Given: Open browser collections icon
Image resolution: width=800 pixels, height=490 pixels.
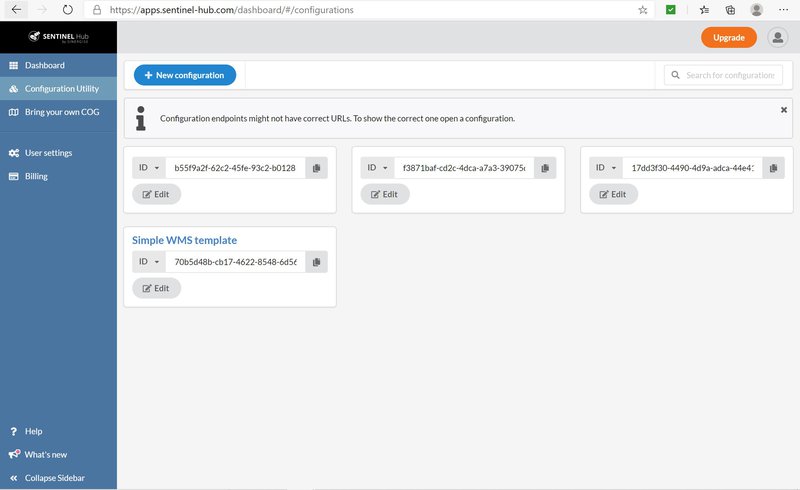Looking at the screenshot, I should click(x=730, y=10).
